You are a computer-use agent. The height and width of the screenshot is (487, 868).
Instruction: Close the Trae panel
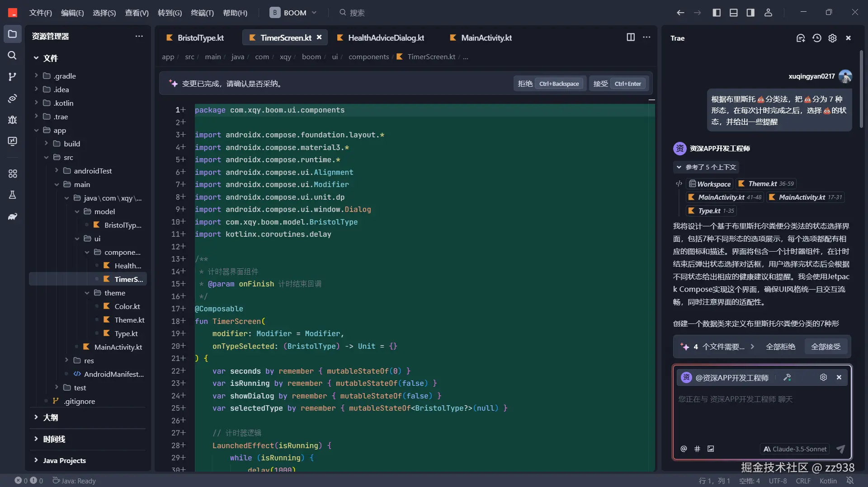(848, 38)
